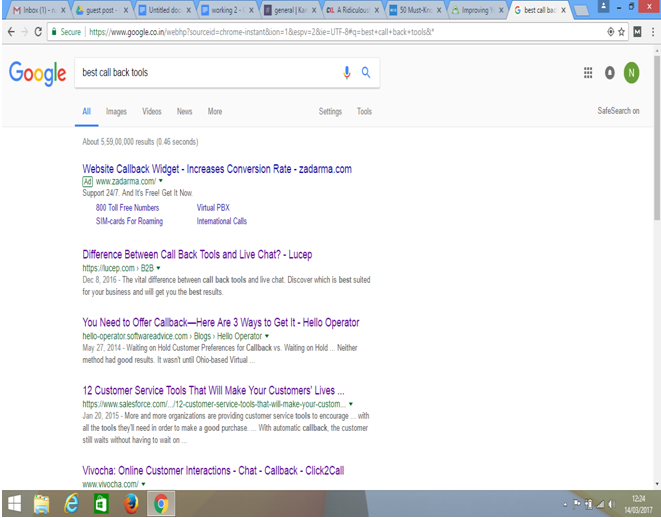This screenshot has width=661, height=518.
Task: Click the browser forward arrow
Action: (24, 32)
